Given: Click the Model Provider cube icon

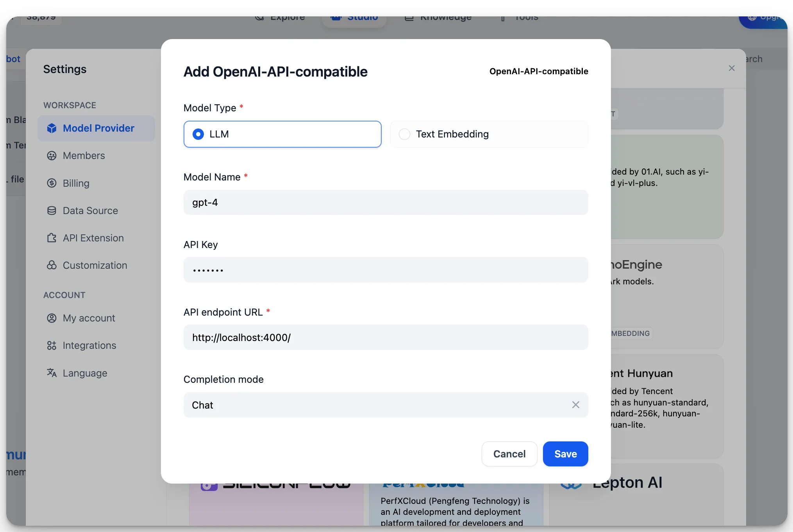Looking at the screenshot, I should tap(52, 128).
